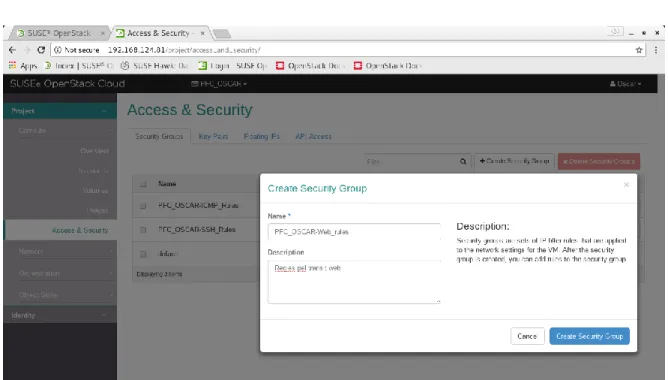
Task: Click the red Delete Security Groups button
Action: pyautogui.click(x=599, y=161)
